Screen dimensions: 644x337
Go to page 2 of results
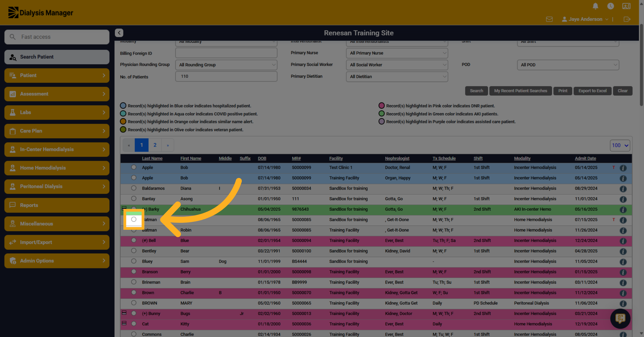[x=155, y=145]
